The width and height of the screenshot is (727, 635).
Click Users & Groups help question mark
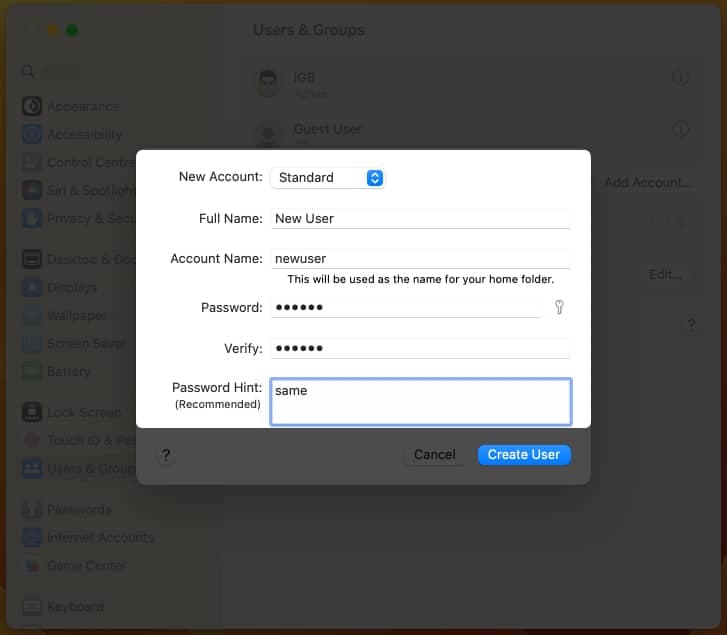tap(691, 325)
